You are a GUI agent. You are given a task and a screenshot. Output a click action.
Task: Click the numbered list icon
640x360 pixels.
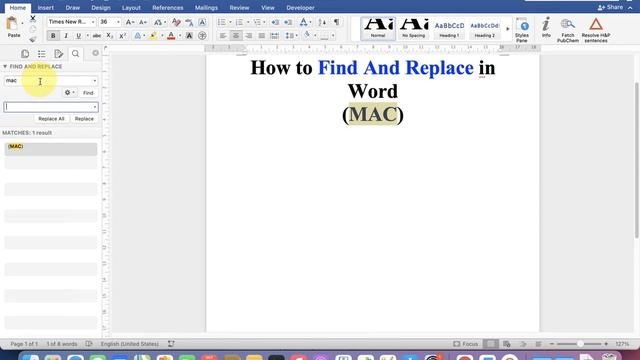click(239, 22)
